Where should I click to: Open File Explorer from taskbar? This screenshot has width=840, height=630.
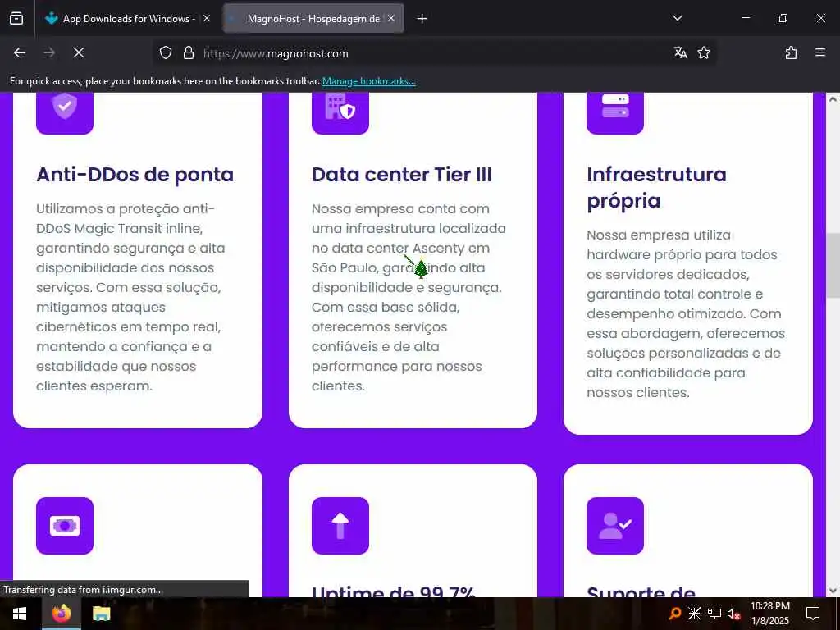coord(101,614)
